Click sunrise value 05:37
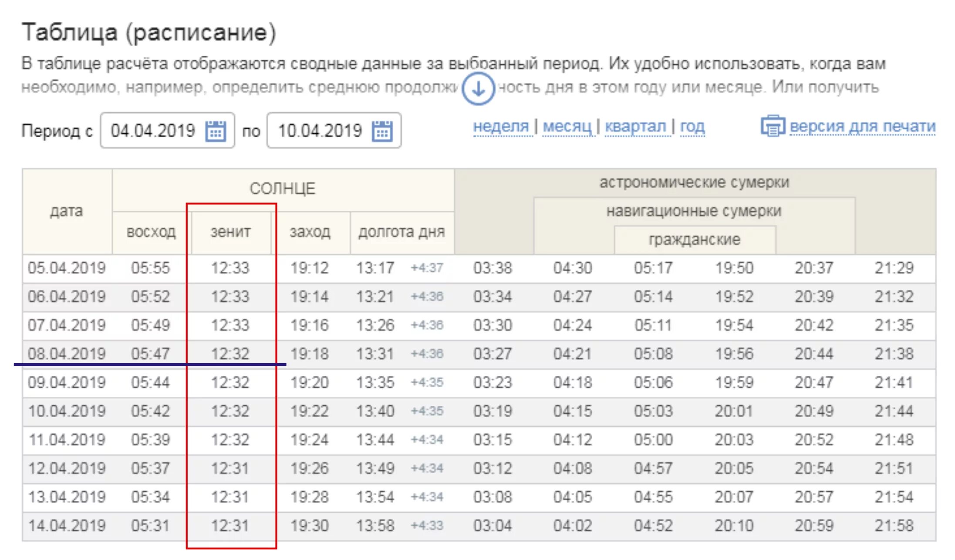The width and height of the screenshot is (955, 560). coord(150,469)
